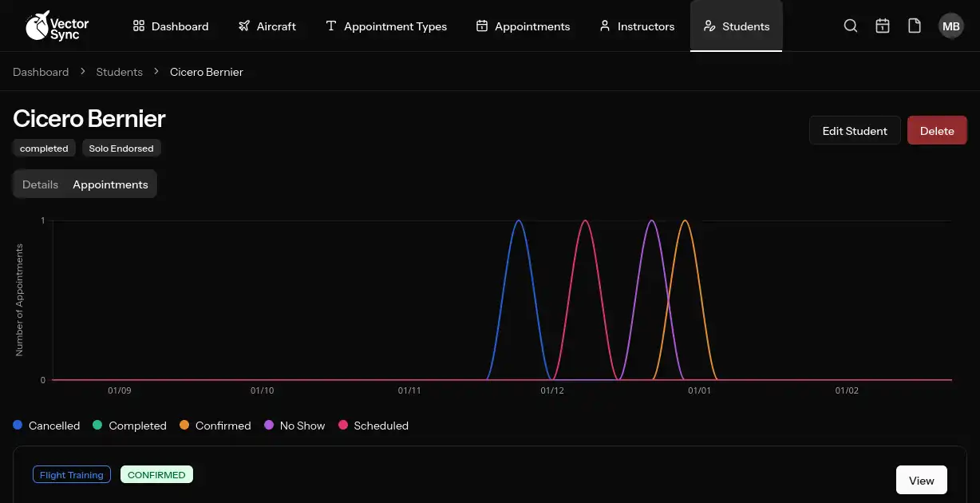Click the Edit Student button

855,130
